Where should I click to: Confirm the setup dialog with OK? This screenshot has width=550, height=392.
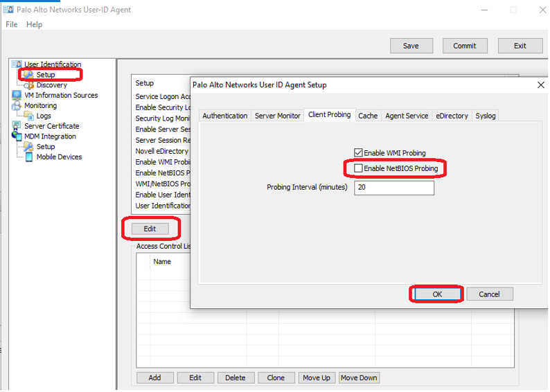click(x=437, y=294)
